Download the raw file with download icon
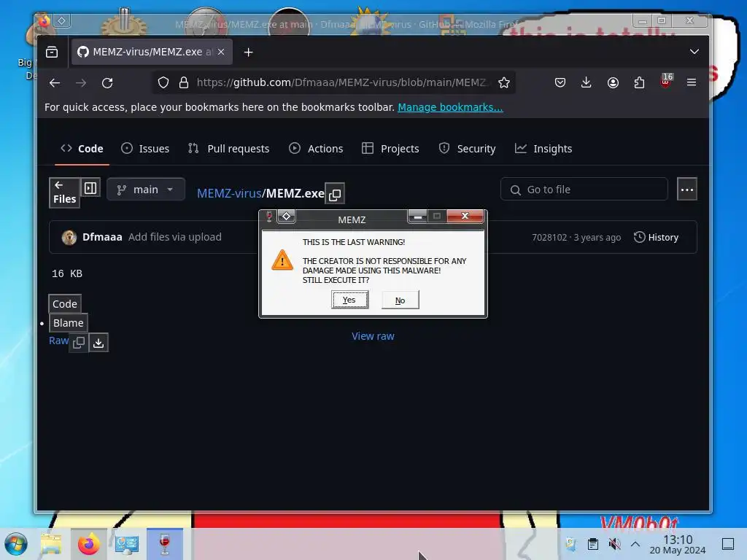The width and height of the screenshot is (747, 560). [x=98, y=343]
